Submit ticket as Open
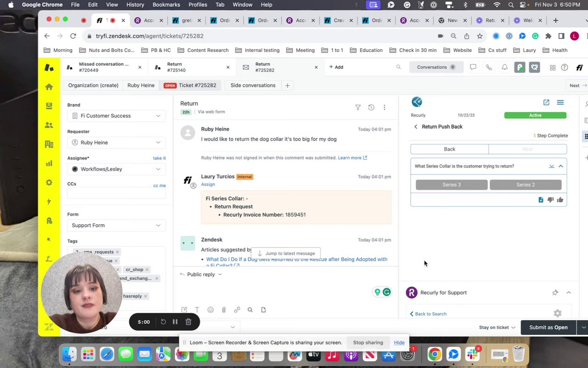 [548, 328]
